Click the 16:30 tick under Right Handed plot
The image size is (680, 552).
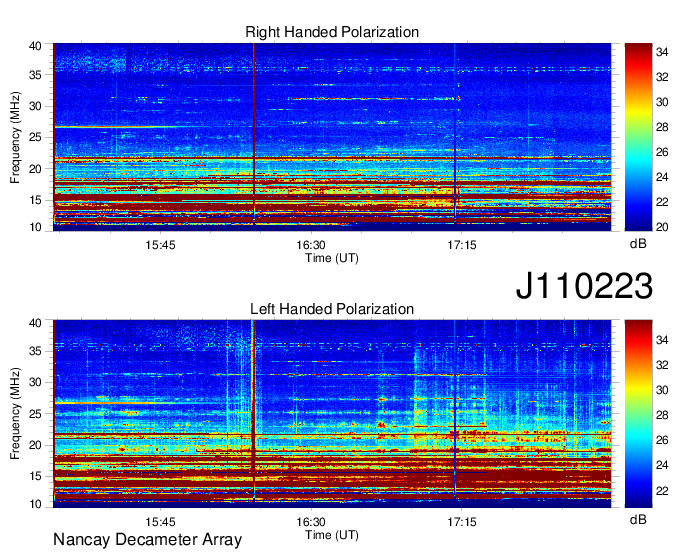[311, 245]
